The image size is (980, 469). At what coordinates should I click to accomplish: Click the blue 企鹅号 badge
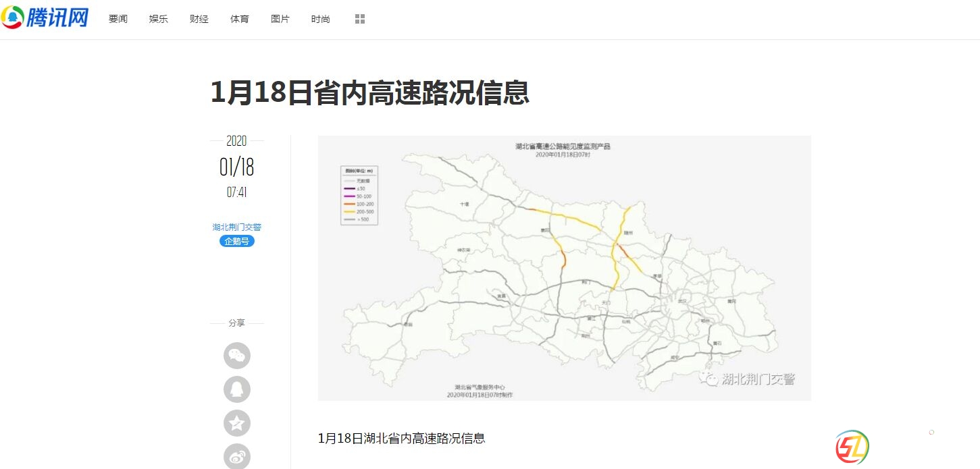point(237,241)
